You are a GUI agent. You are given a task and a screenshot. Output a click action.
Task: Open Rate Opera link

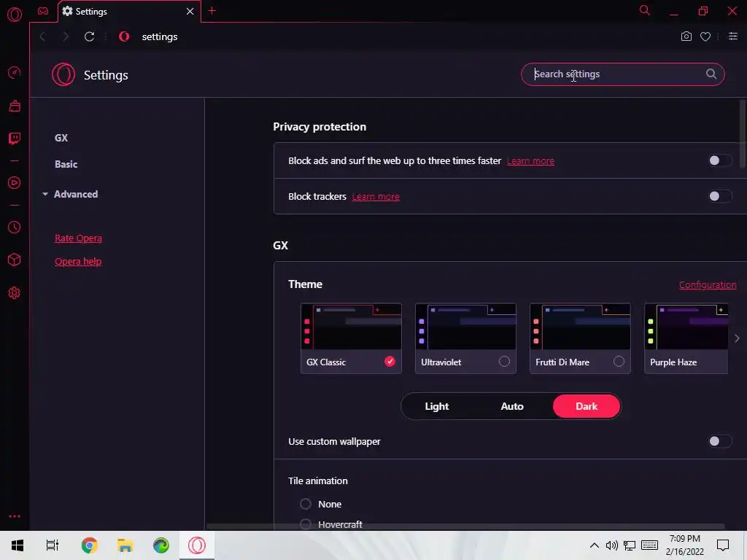pyautogui.click(x=78, y=238)
